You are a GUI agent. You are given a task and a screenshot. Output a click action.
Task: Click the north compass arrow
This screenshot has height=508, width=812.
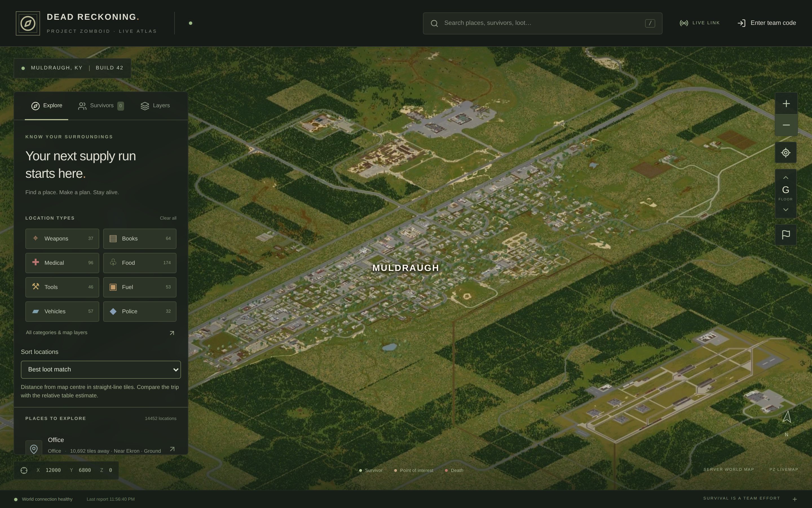[x=787, y=417]
